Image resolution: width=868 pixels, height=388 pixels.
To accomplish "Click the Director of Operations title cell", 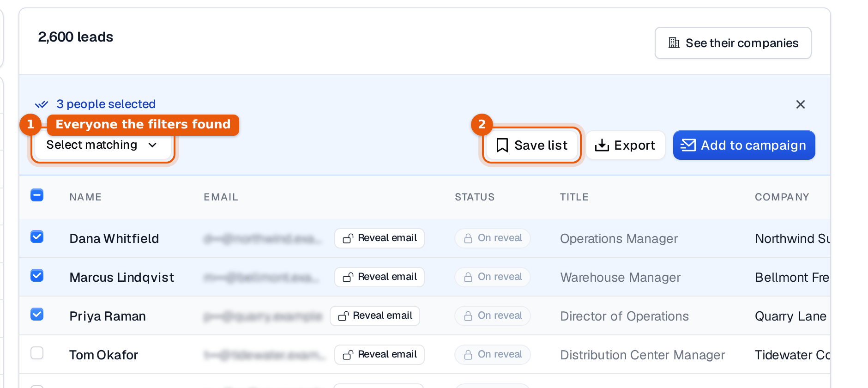I will click(x=625, y=316).
